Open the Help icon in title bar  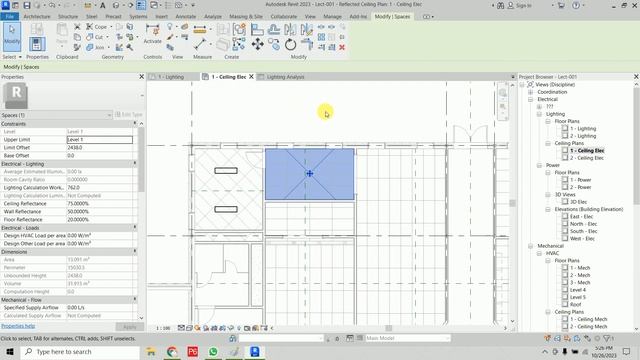tap(576, 5)
